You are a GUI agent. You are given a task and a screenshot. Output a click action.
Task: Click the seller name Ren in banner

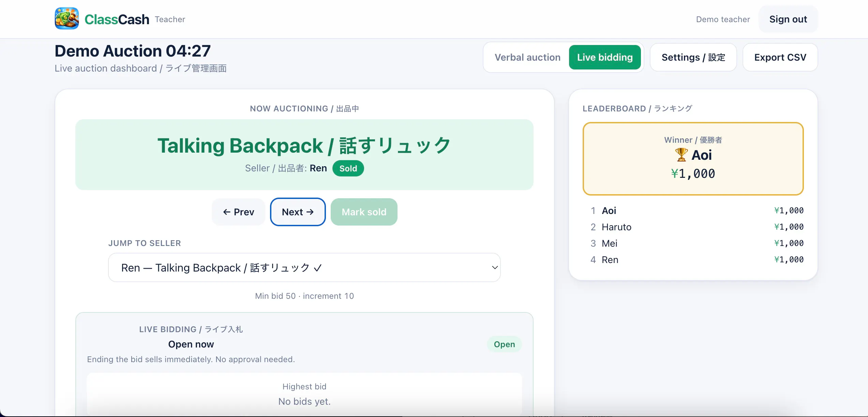click(x=318, y=168)
